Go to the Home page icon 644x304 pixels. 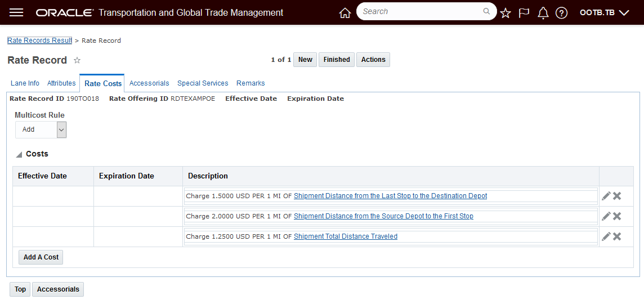[x=345, y=13]
